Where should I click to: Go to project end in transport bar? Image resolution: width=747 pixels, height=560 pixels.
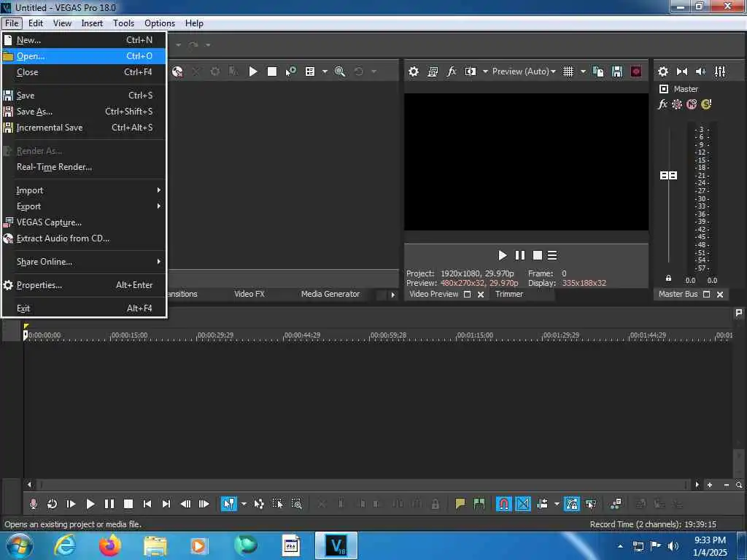pyautogui.click(x=166, y=504)
